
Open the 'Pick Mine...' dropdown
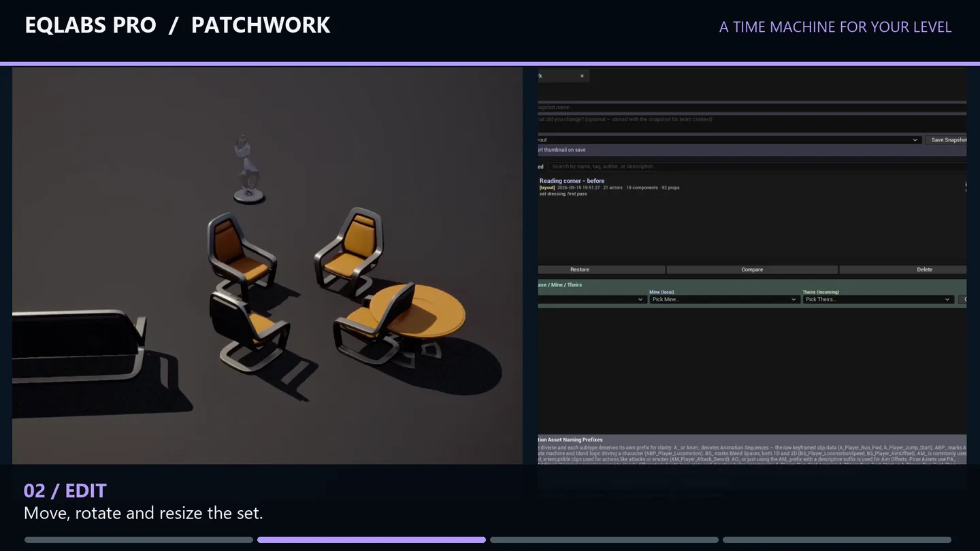[723, 299]
